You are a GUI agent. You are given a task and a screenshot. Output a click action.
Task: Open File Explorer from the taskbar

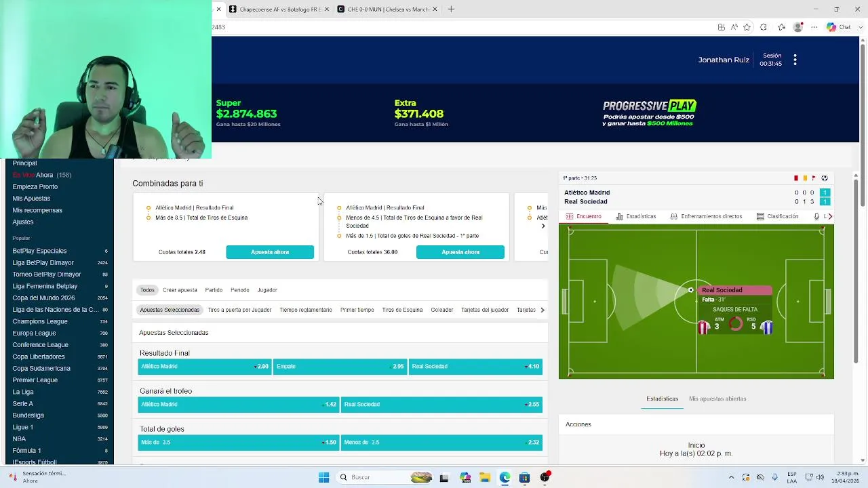coord(484,477)
